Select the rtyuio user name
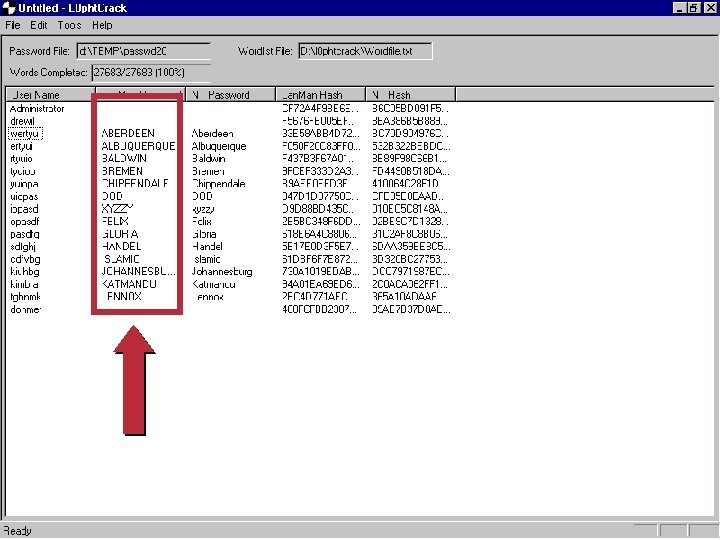Viewport: 720px width, 540px height. click(21, 158)
